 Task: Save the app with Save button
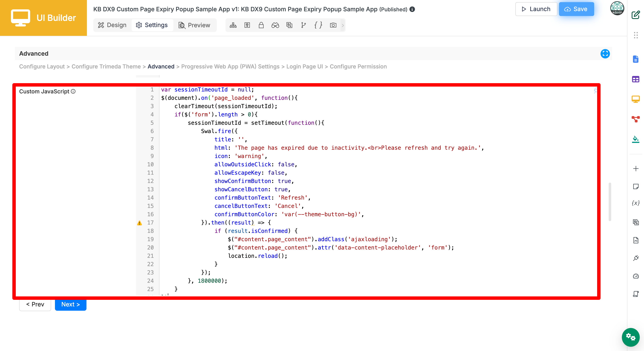click(576, 9)
